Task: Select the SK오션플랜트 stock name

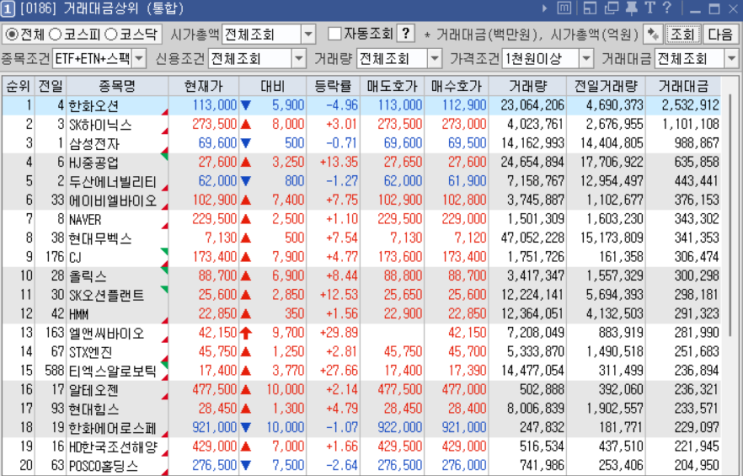Action: click(107, 295)
